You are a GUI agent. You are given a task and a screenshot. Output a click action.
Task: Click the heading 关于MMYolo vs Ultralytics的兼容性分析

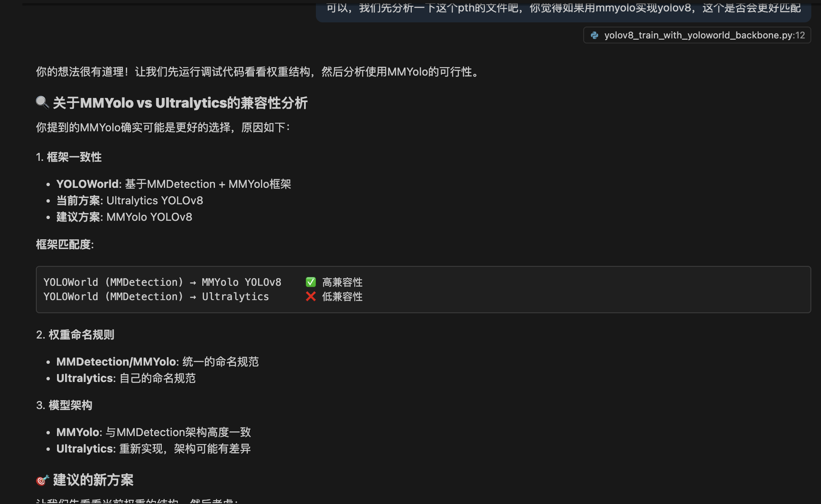(x=180, y=103)
